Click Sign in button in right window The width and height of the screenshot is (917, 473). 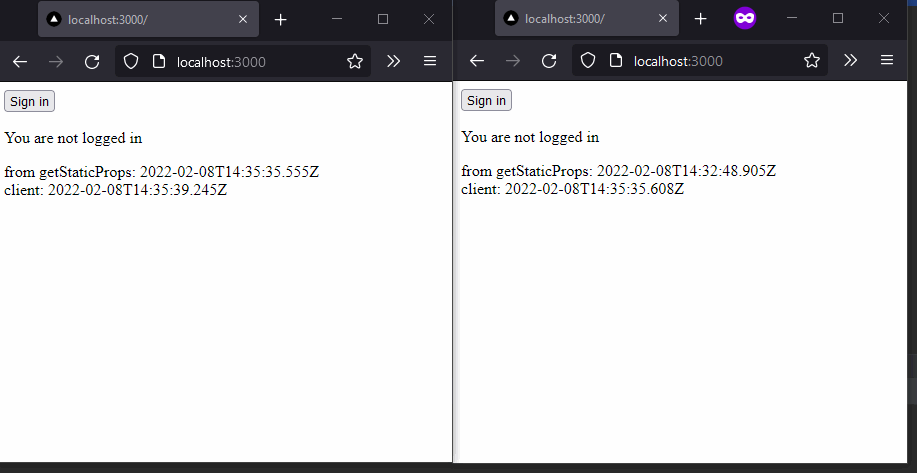[x=486, y=100]
